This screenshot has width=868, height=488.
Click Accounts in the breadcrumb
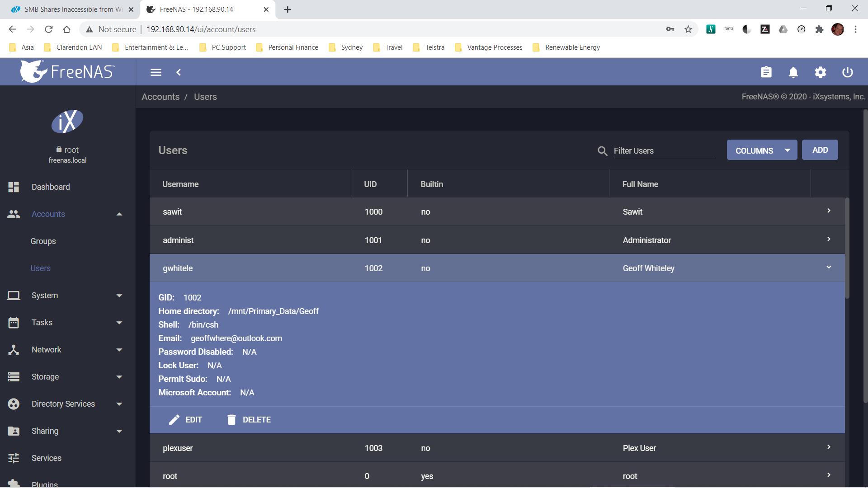pyautogui.click(x=160, y=97)
